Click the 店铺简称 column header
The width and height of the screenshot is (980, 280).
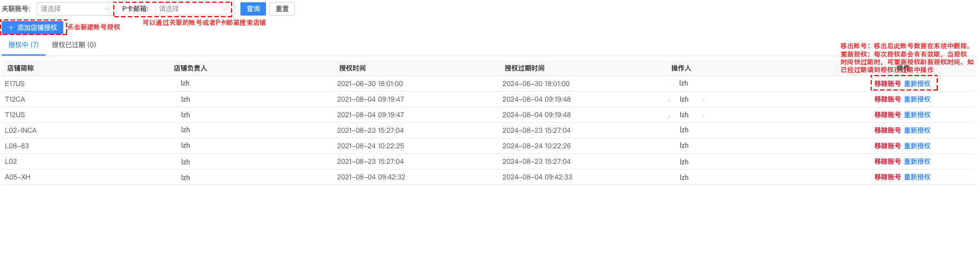coord(21,68)
